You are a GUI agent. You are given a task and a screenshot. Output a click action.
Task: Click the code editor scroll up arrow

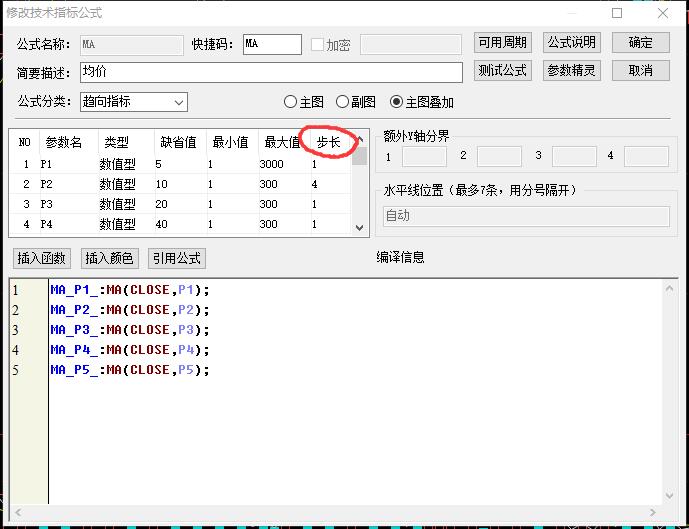[669, 289]
